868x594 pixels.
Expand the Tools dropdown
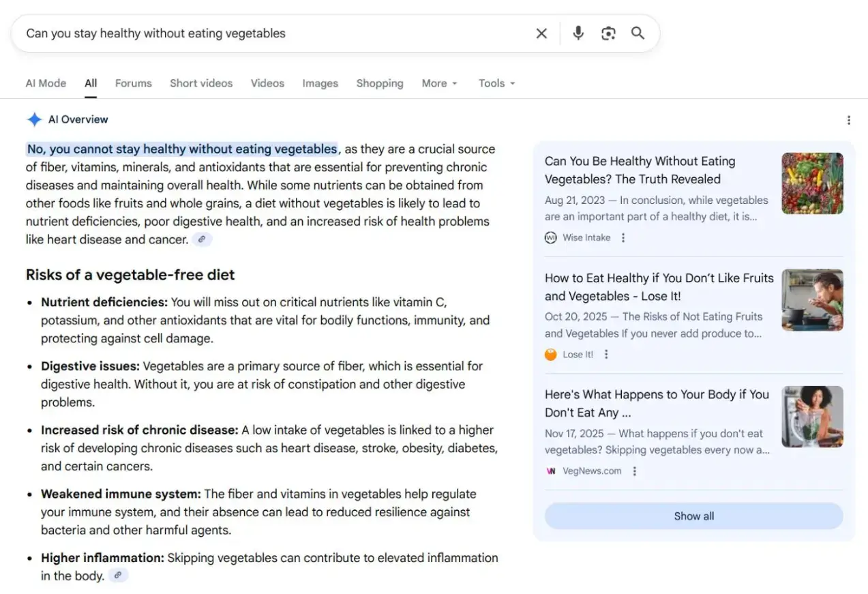[x=496, y=83]
